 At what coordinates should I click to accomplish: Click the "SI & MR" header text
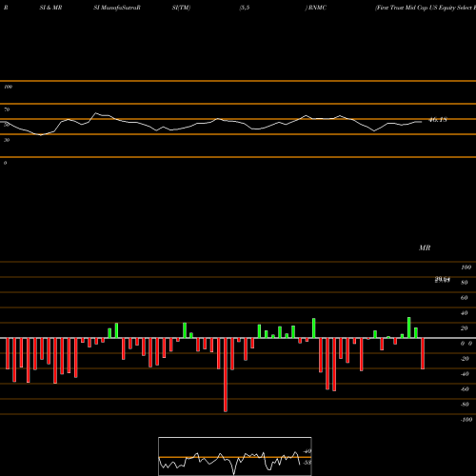(50, 8)
